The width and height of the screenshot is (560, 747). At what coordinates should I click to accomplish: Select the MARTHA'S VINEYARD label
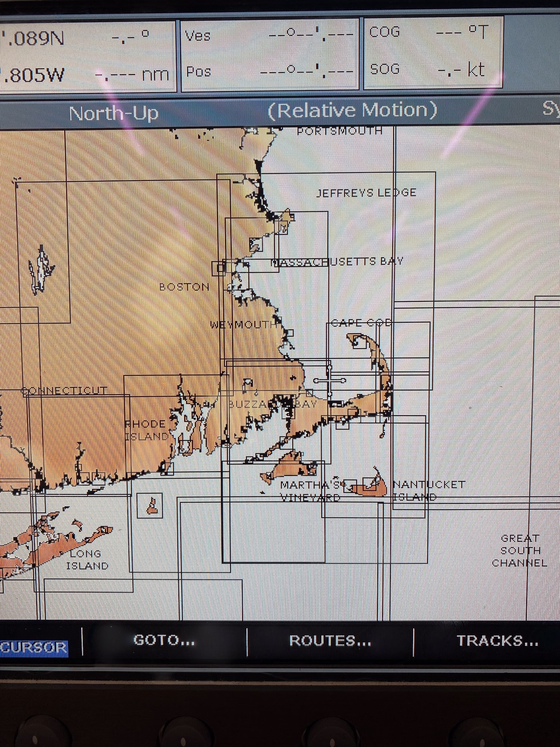310,491
